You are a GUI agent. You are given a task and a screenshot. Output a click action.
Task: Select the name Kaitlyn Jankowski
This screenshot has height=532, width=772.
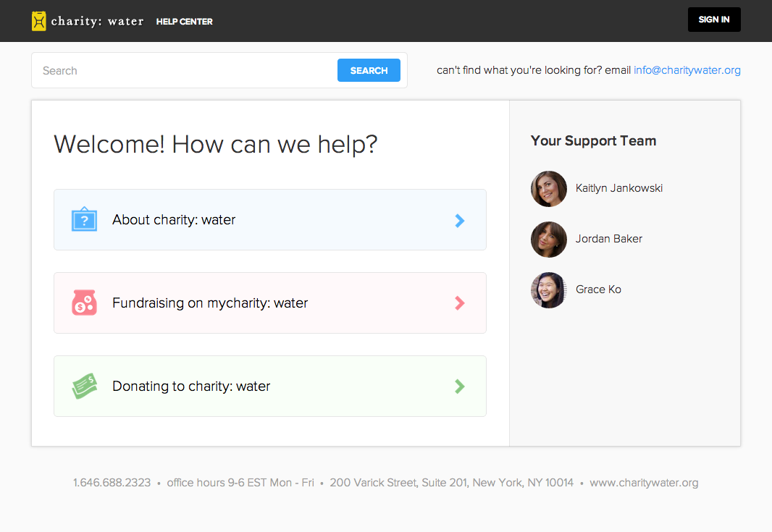(x=619, y=188)
